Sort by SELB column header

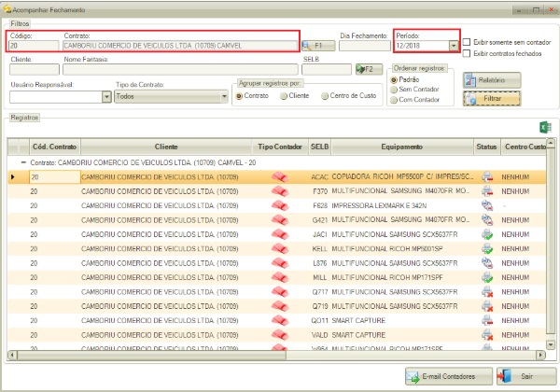pyautogui.click(x=319, y=147)
